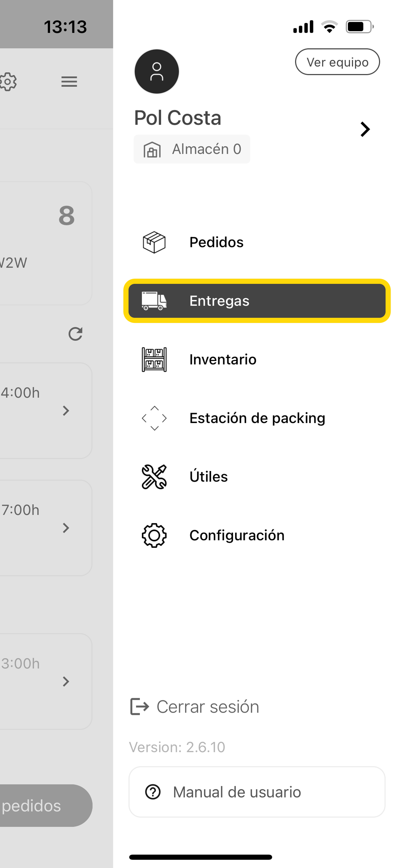Click the Entregas truck icon
401x868 pixels.
click(154, 301)
